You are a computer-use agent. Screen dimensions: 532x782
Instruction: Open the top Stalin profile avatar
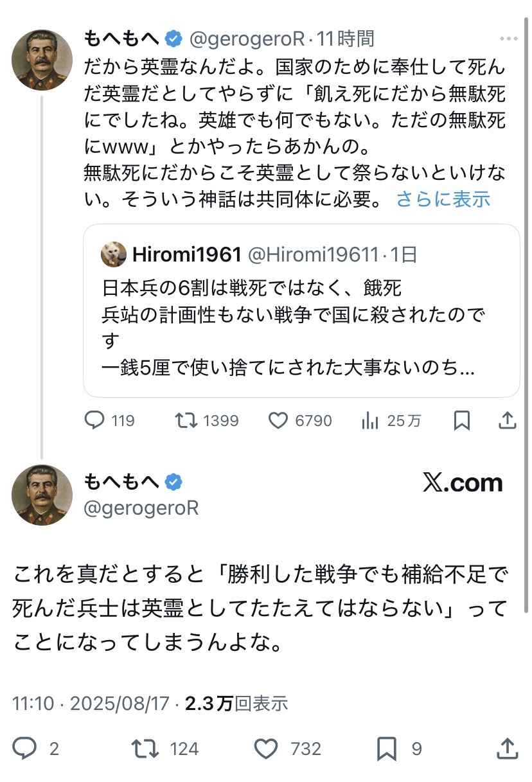point(42,59)
